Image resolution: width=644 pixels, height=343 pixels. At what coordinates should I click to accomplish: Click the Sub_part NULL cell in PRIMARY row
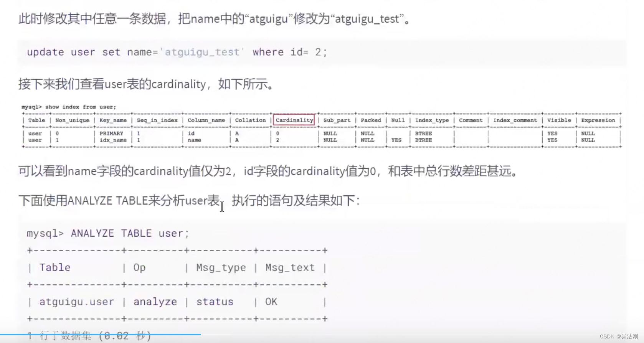pos(330,134)
